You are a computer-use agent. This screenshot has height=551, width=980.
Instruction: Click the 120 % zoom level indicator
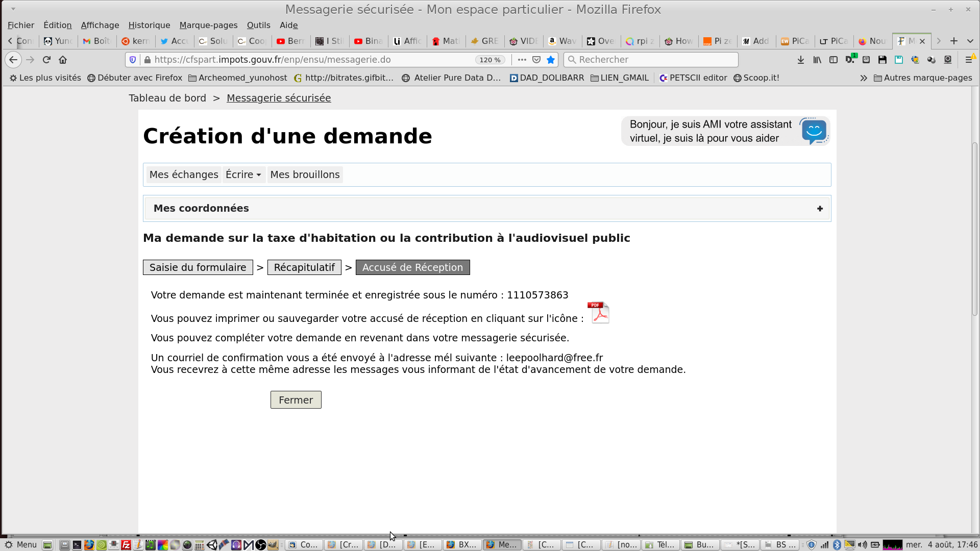coord(490,60)
